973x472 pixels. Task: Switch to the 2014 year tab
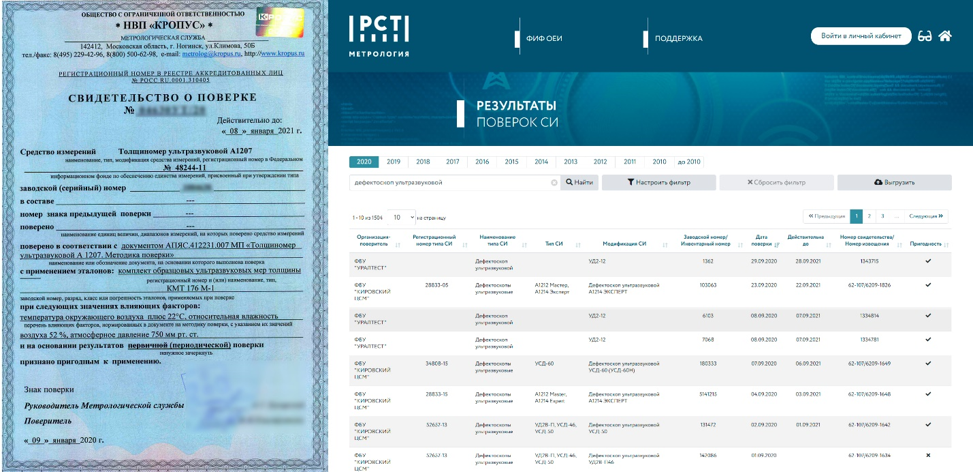541,162
